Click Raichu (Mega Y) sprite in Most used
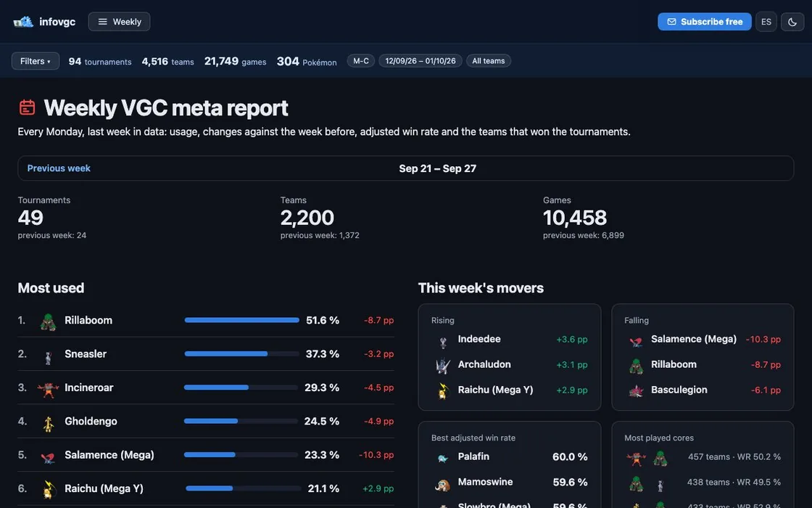The image size is (812, 508). 49,489
